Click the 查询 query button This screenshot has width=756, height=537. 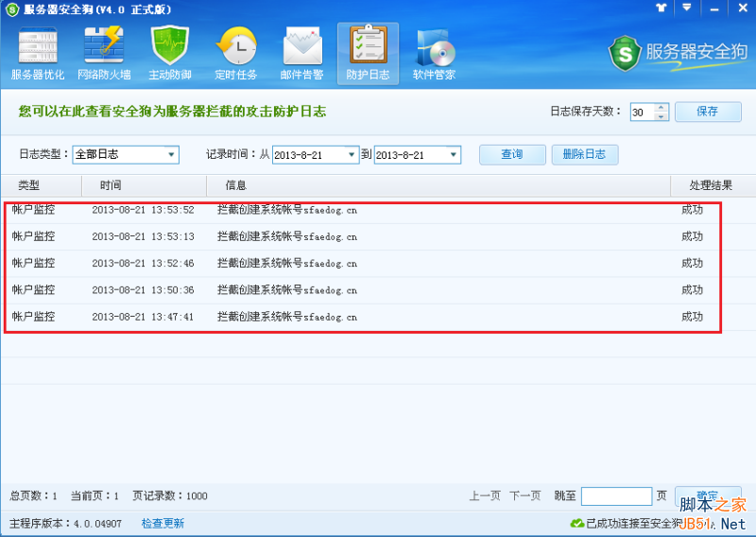click(512, 154)
